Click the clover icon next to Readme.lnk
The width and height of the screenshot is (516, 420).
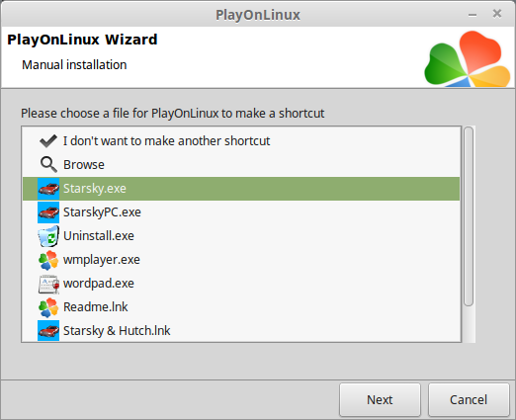pyautogui.click(x=48, y=307)
